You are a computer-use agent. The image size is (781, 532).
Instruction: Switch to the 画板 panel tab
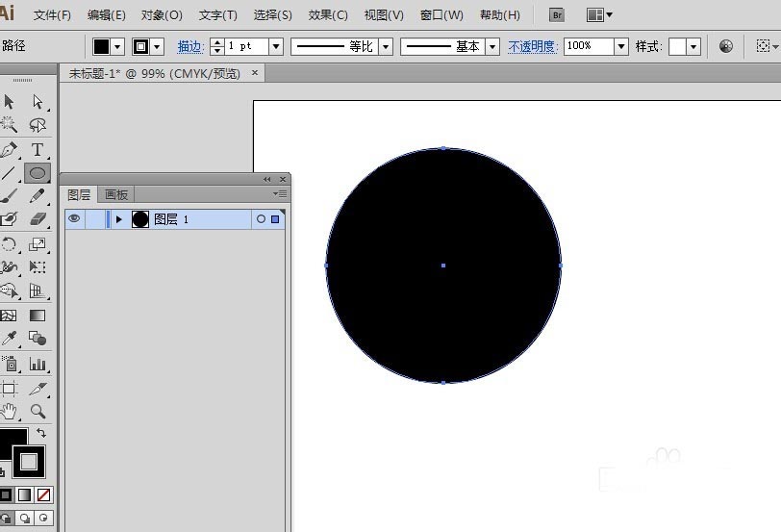[116, 194]
